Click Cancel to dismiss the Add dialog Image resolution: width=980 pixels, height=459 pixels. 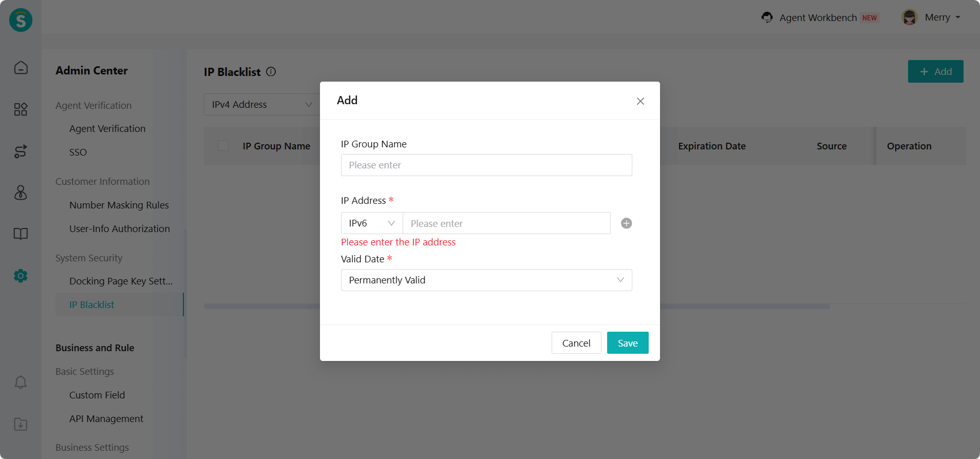click(576, 343)
